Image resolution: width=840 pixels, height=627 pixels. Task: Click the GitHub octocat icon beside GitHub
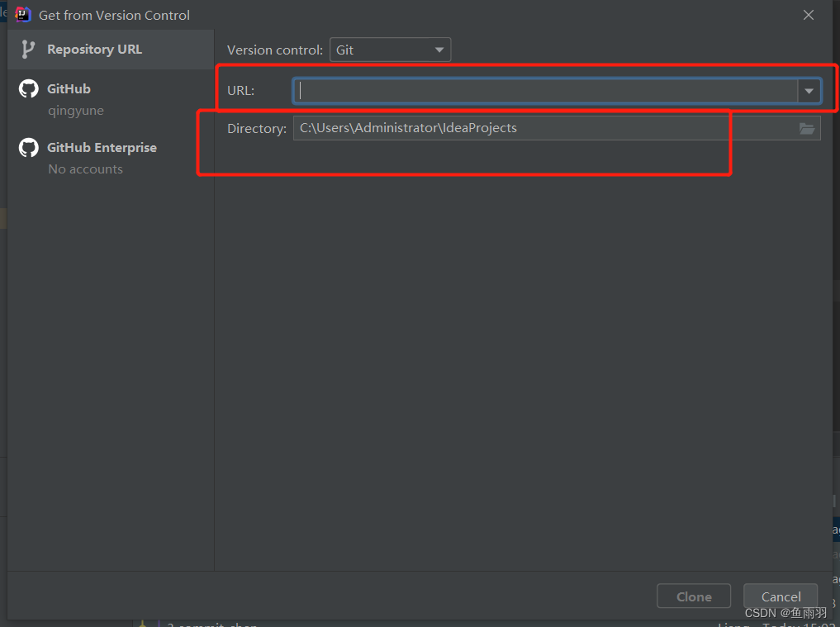click(28, 88)
